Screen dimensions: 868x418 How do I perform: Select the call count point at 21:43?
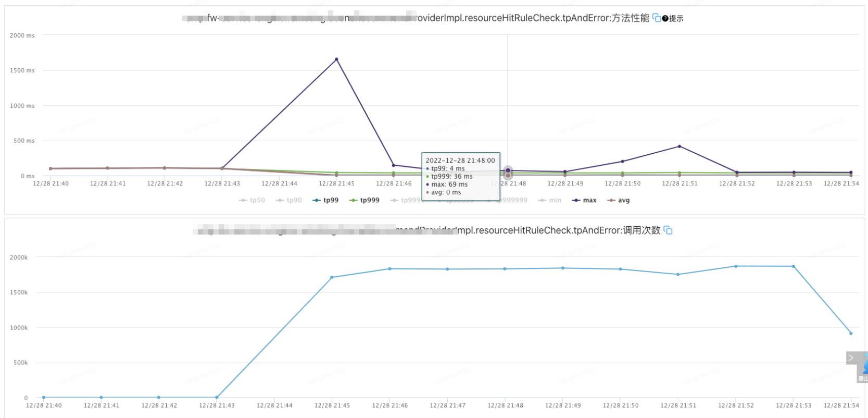pyautogui.click(x=217, y=398)
